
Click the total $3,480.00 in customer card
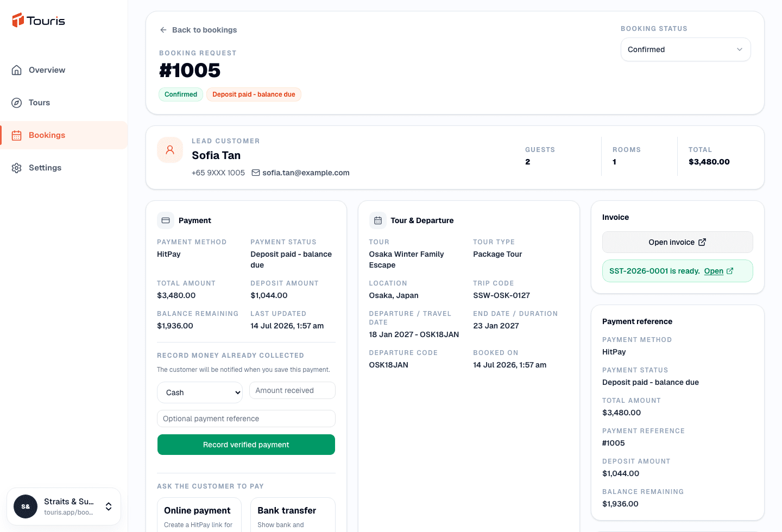709,162
